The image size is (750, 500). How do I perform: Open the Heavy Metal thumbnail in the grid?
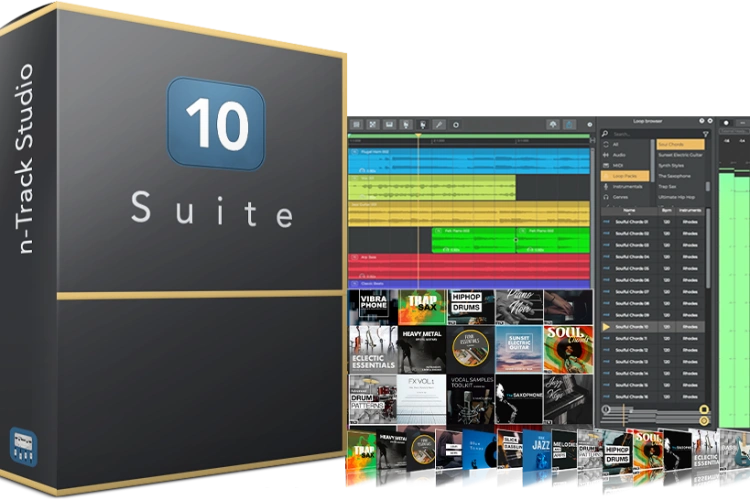[x=422, y=350]
